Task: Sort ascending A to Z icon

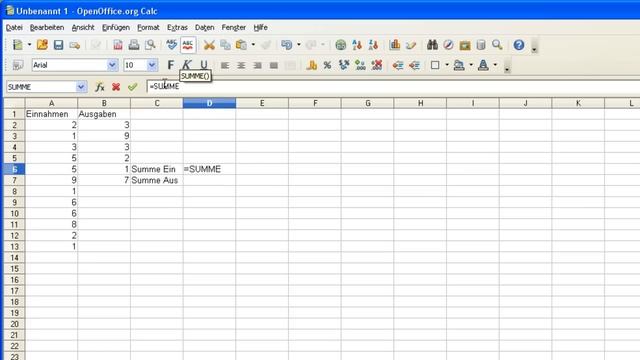Action: click(x=357, y=45)
